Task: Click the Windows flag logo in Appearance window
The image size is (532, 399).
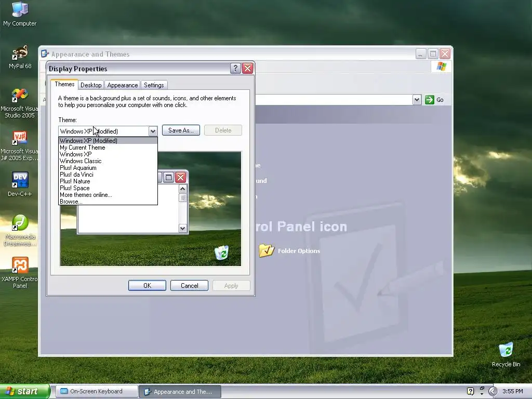Action: [x=441, y=66]
